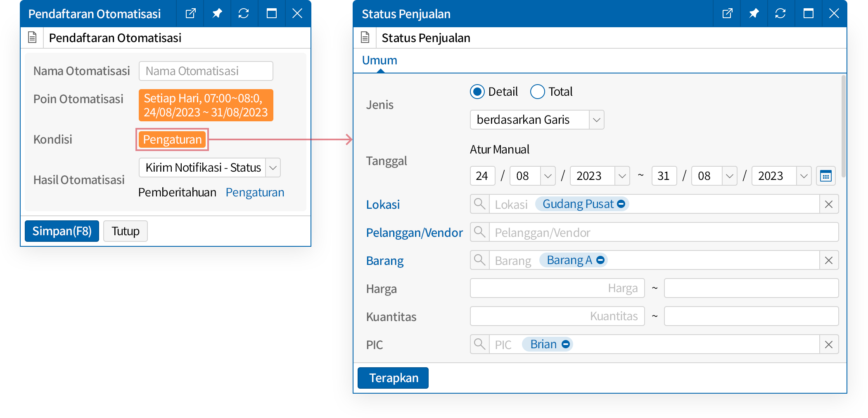Open calendar picker next to date range
This screenshot has width=868, height=418.
825,176
